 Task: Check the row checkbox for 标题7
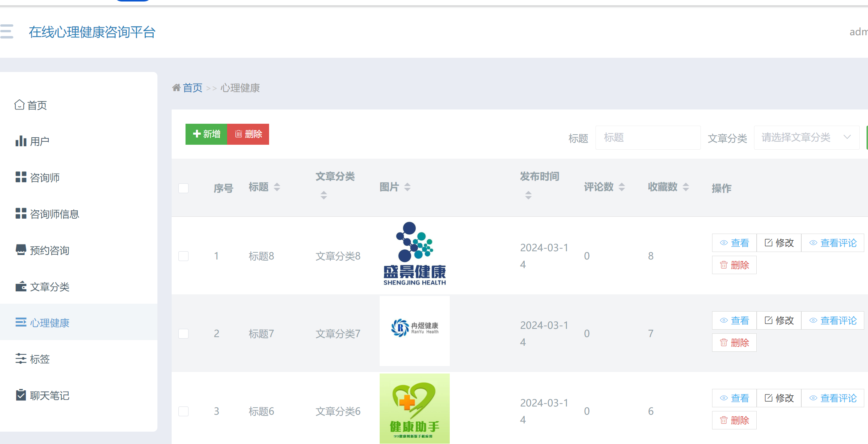click(x=183, y=333)
